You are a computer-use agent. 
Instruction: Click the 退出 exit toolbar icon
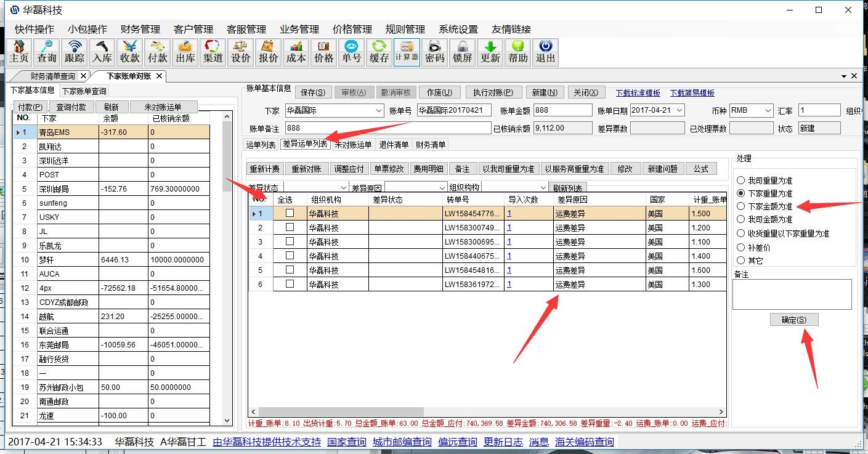tap(545, 52)
